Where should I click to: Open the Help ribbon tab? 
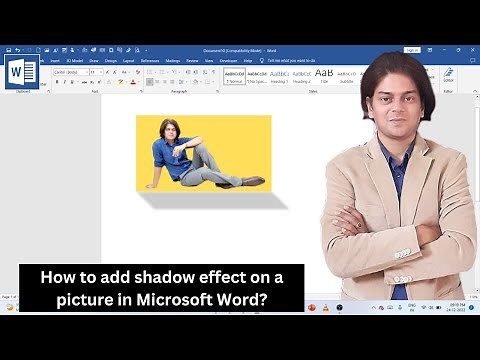point(248,61)
